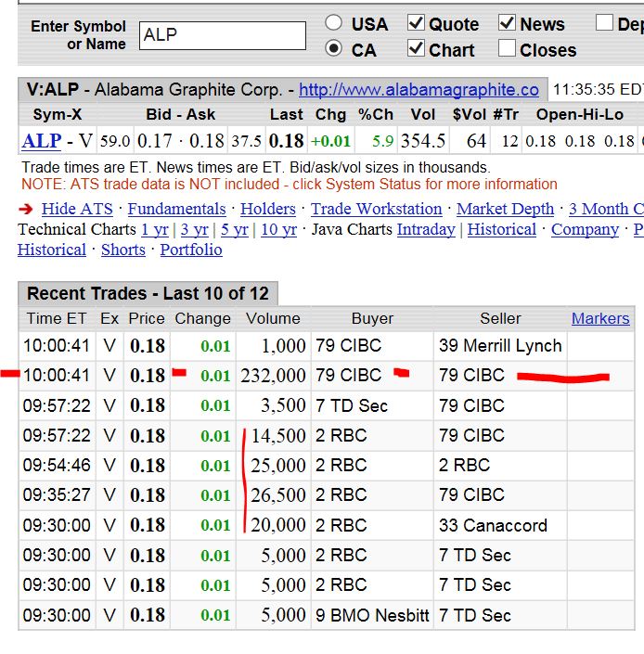The width and height of the screenshot is (644, 654).
Task: Disable the Chart checkbox
Action: (417, 49)
